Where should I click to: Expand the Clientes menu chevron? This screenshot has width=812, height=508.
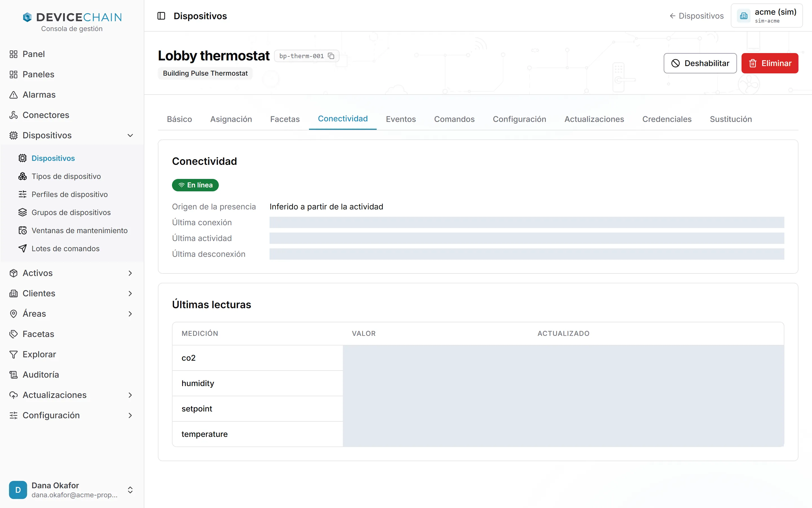[x=130, y=293]
